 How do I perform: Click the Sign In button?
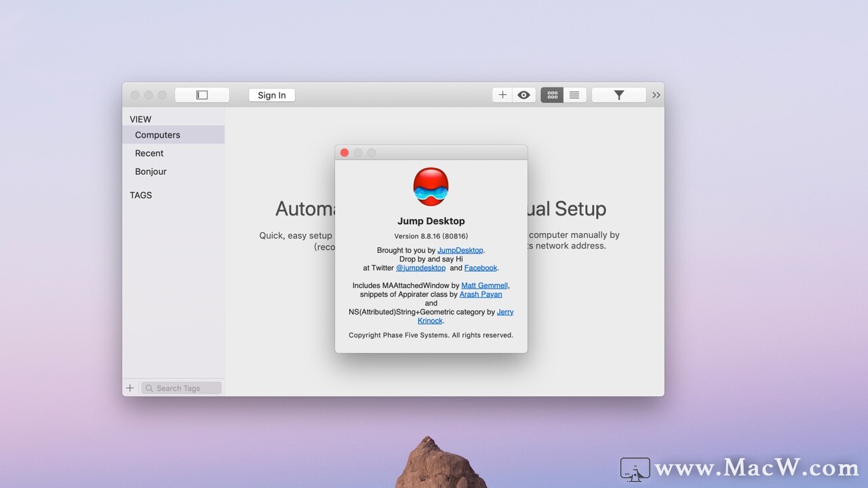pos(272,95)
